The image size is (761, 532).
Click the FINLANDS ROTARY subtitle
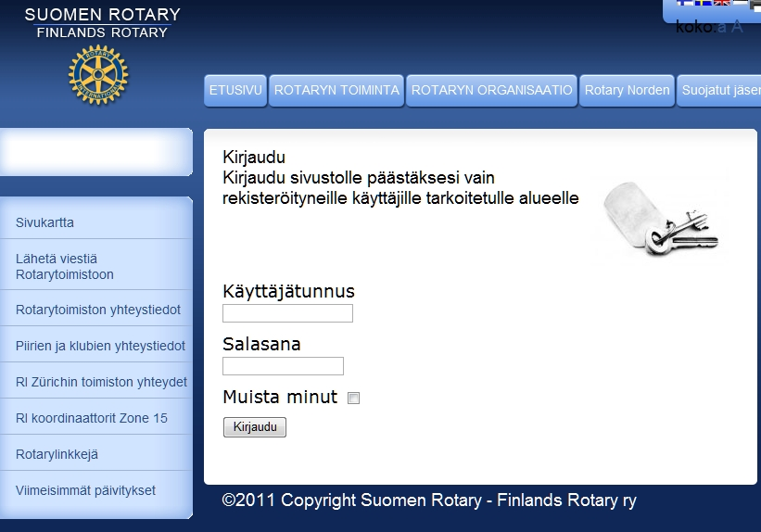coord(102,32)
